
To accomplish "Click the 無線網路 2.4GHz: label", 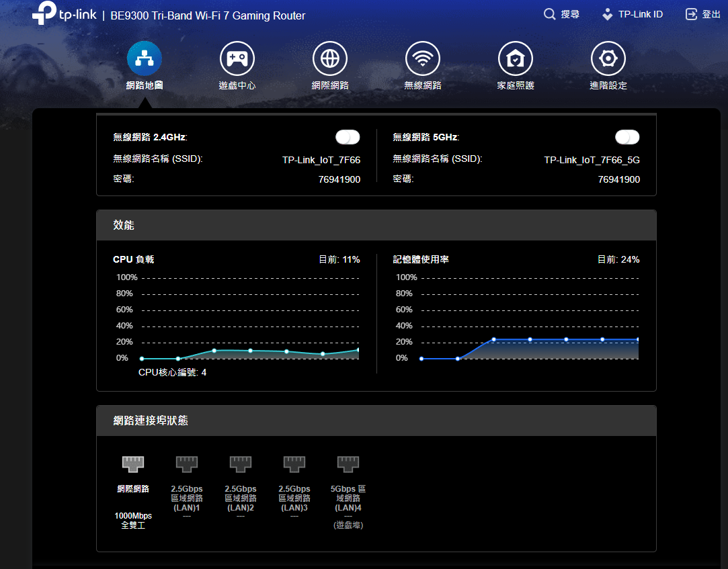I will coord(151,137).
